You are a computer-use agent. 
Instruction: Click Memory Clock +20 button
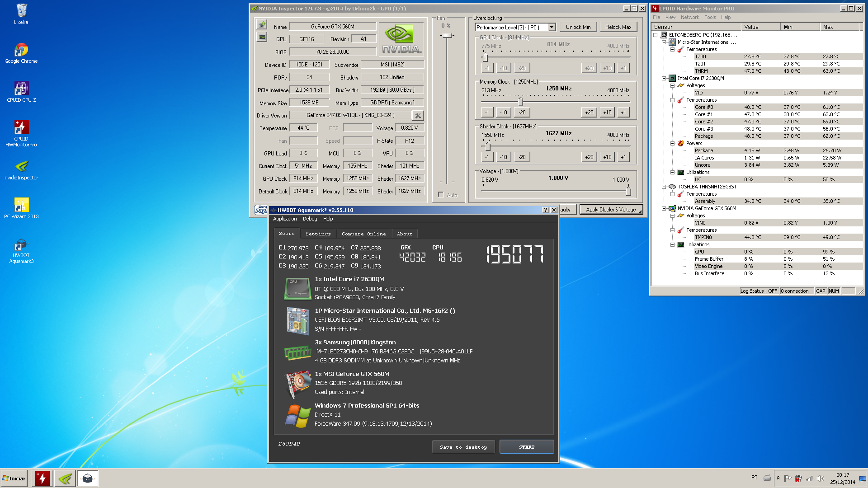[x=589, y=113]
